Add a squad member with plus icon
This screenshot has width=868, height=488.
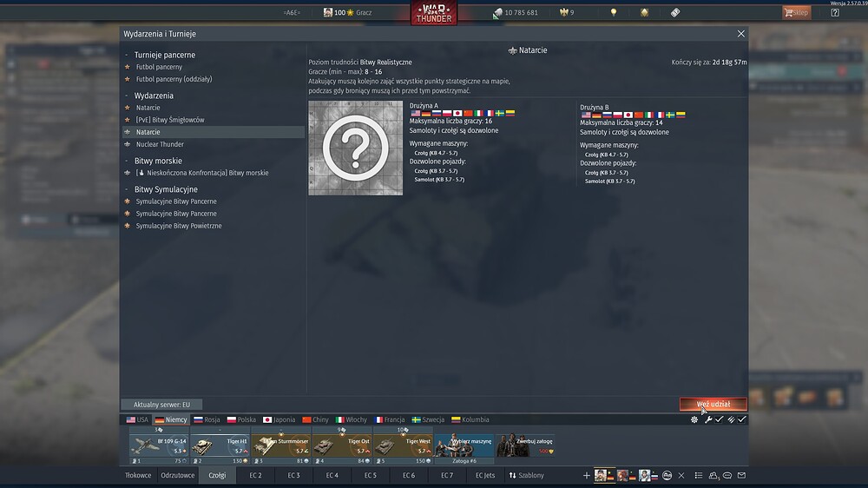(586, 475)
